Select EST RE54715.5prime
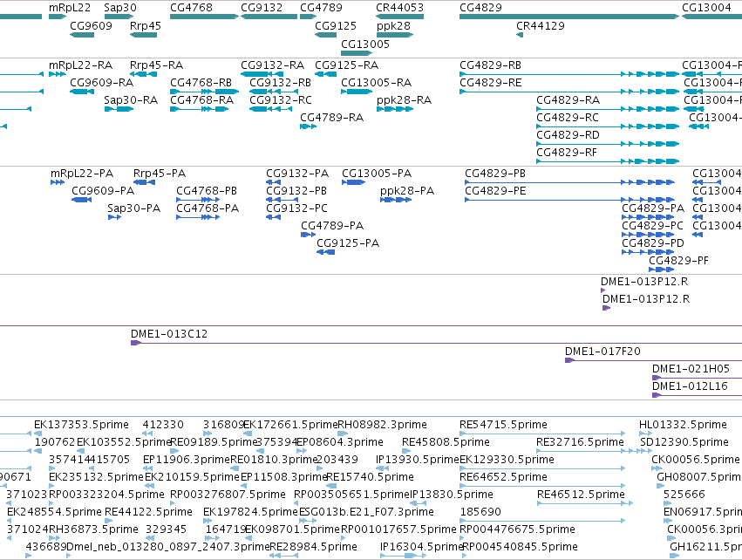 [542, 434]
